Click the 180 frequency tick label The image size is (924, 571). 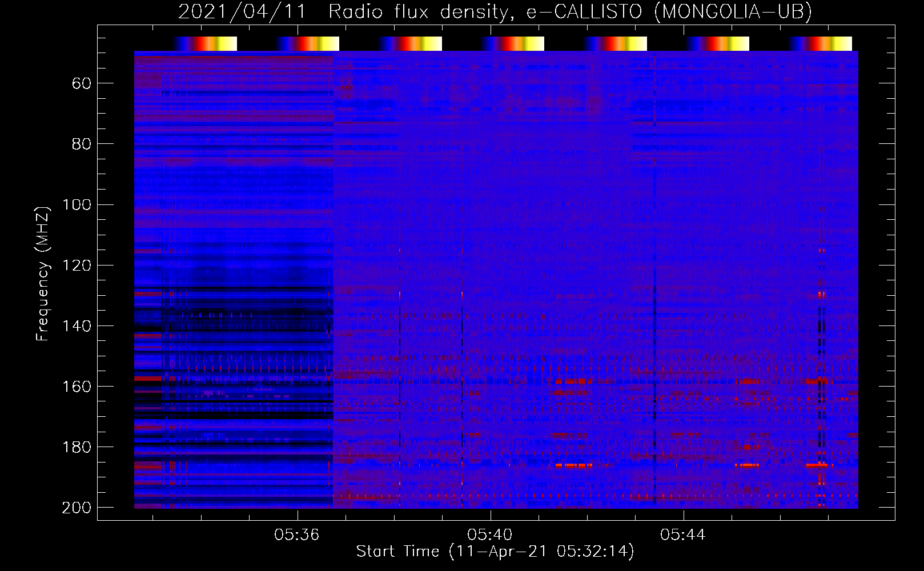click(77, 447)
